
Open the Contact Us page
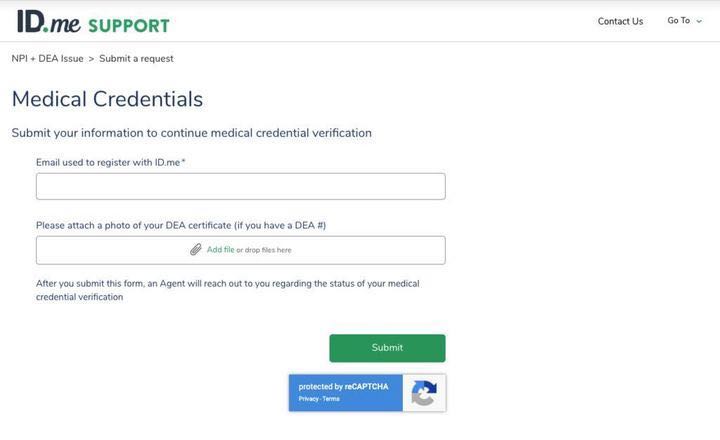[x=620, y=21]
